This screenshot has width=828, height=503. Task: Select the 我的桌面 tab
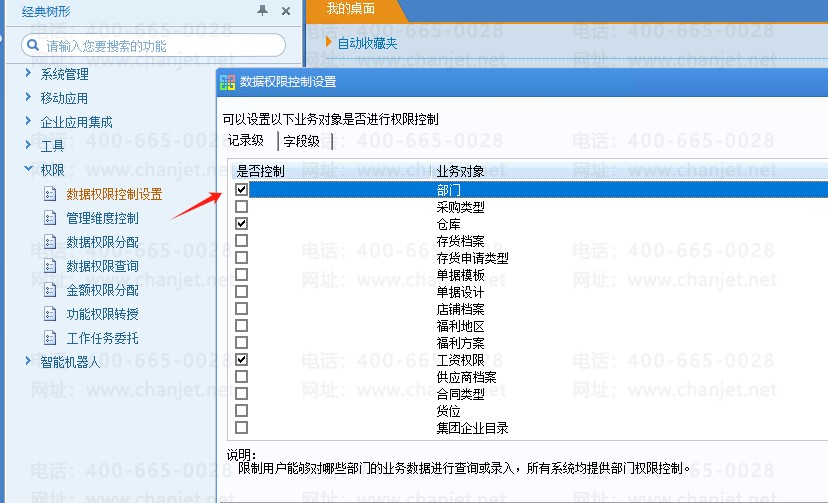coord(351,9)
